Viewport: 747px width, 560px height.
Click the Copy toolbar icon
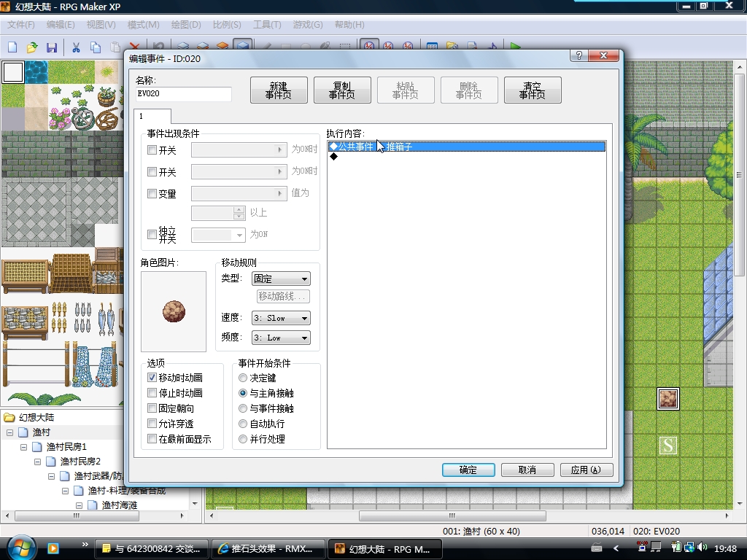click(x=96, y=47)
